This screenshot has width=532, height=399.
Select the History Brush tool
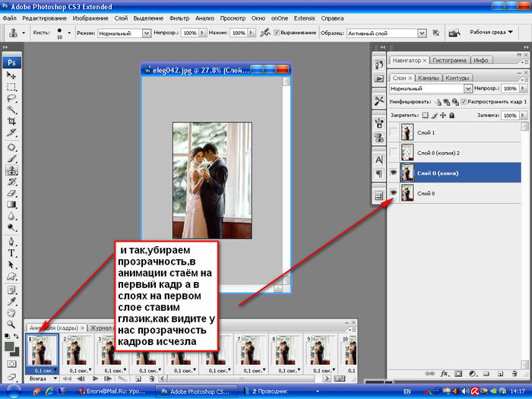[11, 182]
